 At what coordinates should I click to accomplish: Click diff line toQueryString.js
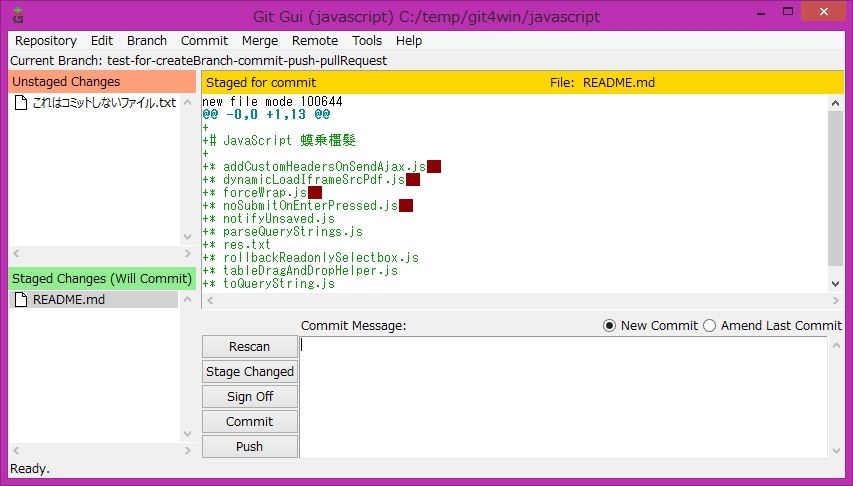[269, 284]
